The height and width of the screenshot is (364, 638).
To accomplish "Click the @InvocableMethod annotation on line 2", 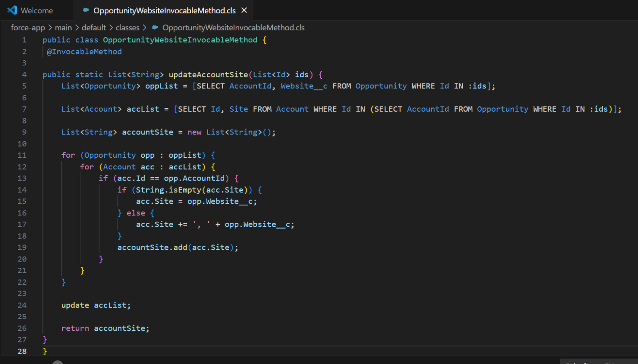I will 84,51.
